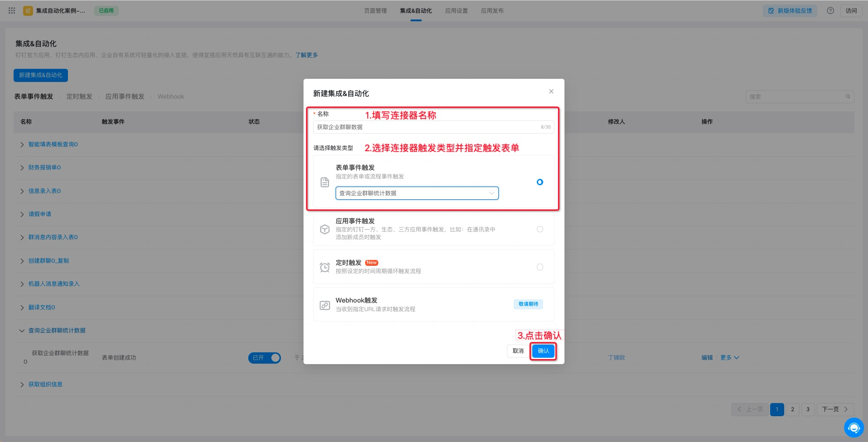Select the 表单事件触发 radio button
The height and width of the screenshot is (442, 868).
click(540, 182)
